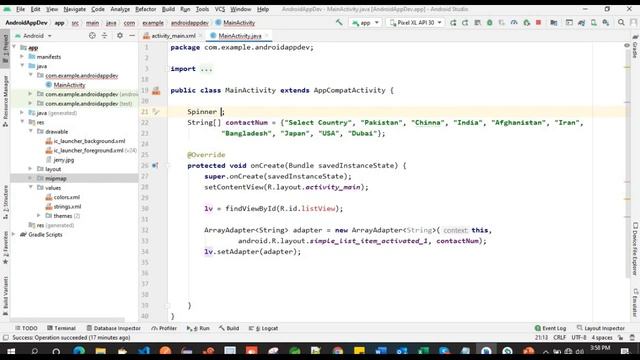Open the Profiler tool window

[164, 328]
